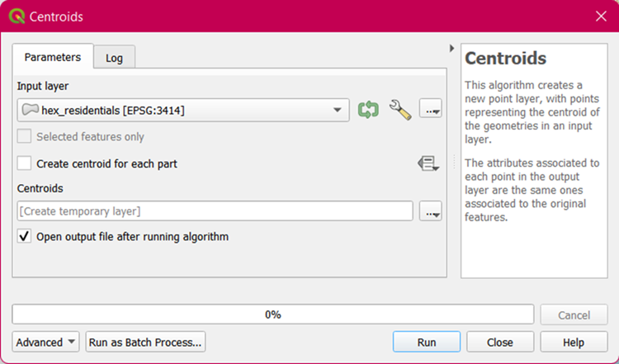Open Centroids output ellipsis menu

(x=430, y=212)
